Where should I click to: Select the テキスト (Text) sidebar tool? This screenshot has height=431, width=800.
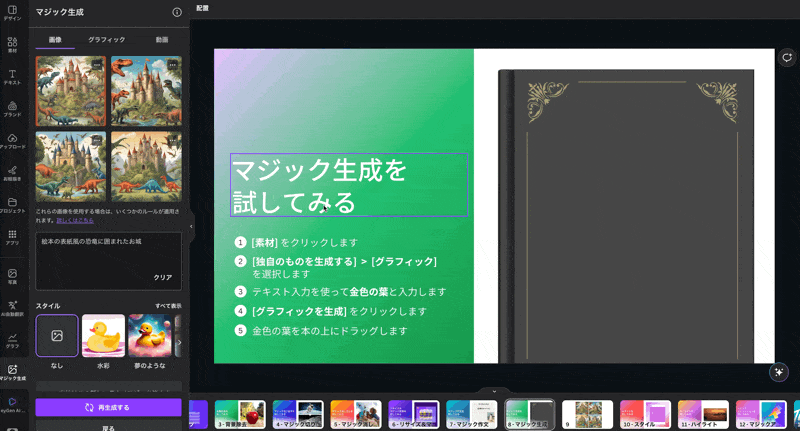[12, 76]
